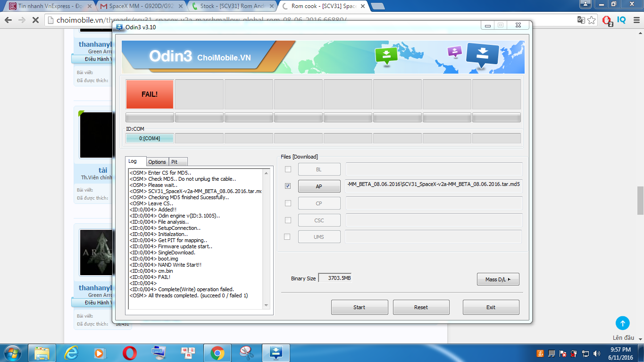Image resolution: width=644 pixels, height=362 pixels.
Task: Switch to the SpaceX MM Gmail browser tab
Action: click(141, 6)
